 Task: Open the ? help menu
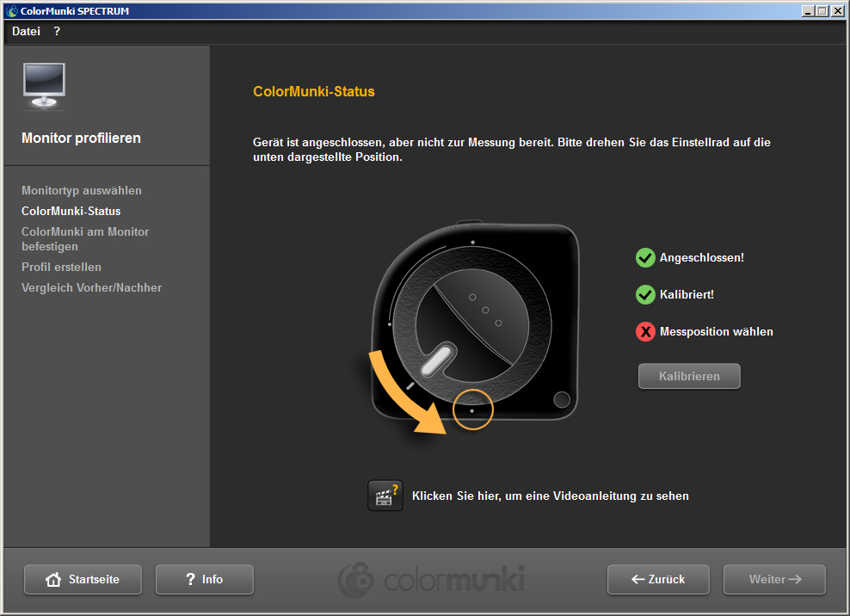click(x=57, y=32)
